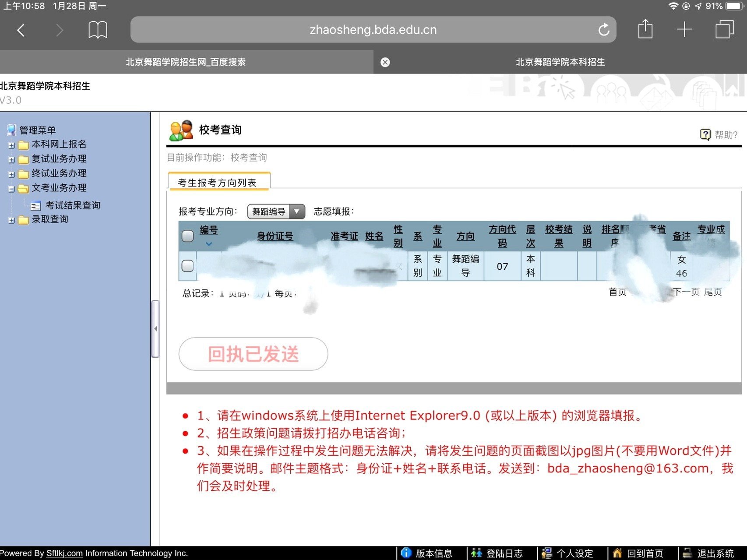Viewport: 747px width, 560px height.
Task: Open Sftlkj.com footer link
Action: [64, 553]
